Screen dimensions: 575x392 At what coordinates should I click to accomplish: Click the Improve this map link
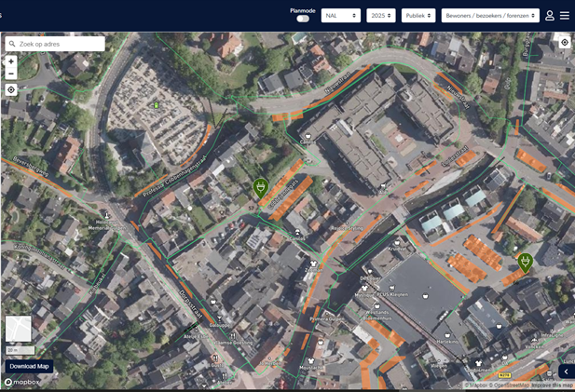pyautogui.click(x=553, y=385)
